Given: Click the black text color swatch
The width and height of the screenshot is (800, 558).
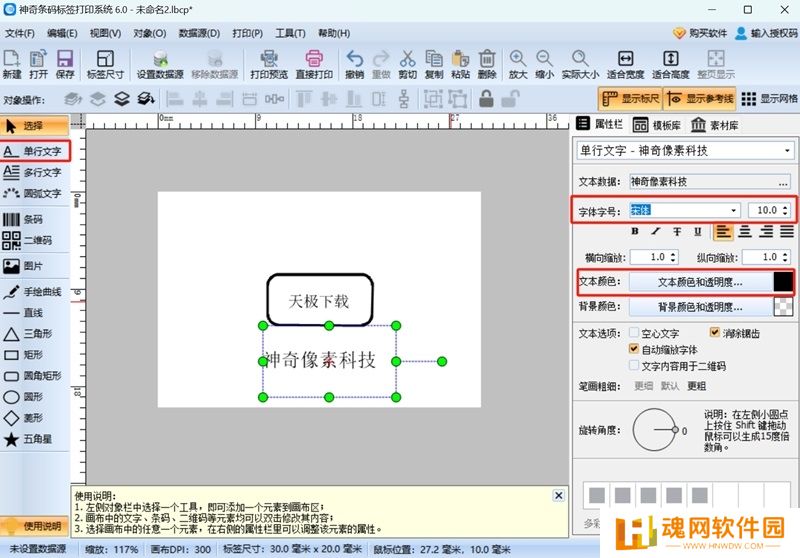Looking at the screenshot, I should click(783, 282).
